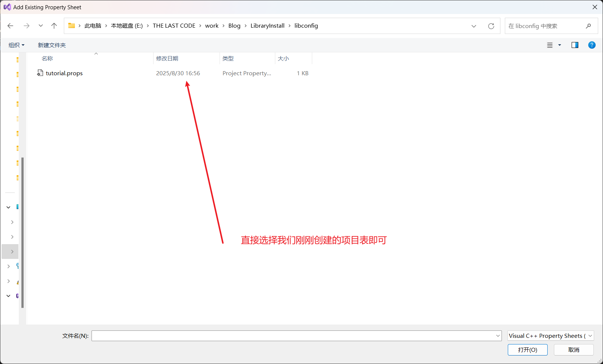
Task: Click libconfig breadcrumb segment
Action: pyautogui.click(x=306, y=26)
